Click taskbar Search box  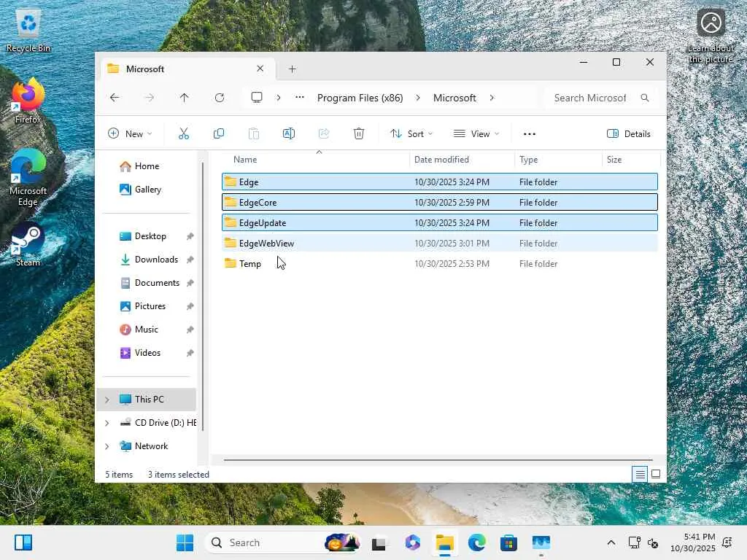coord(282,542)
